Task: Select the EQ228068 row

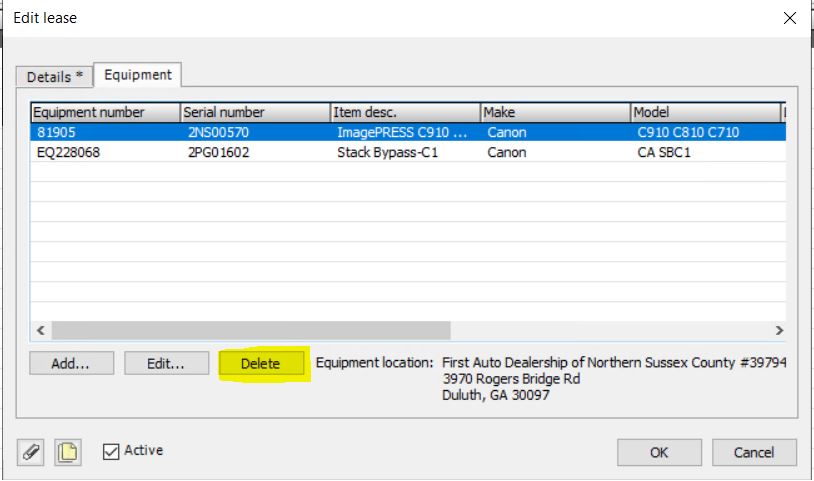Action: (x=408, y=152)
